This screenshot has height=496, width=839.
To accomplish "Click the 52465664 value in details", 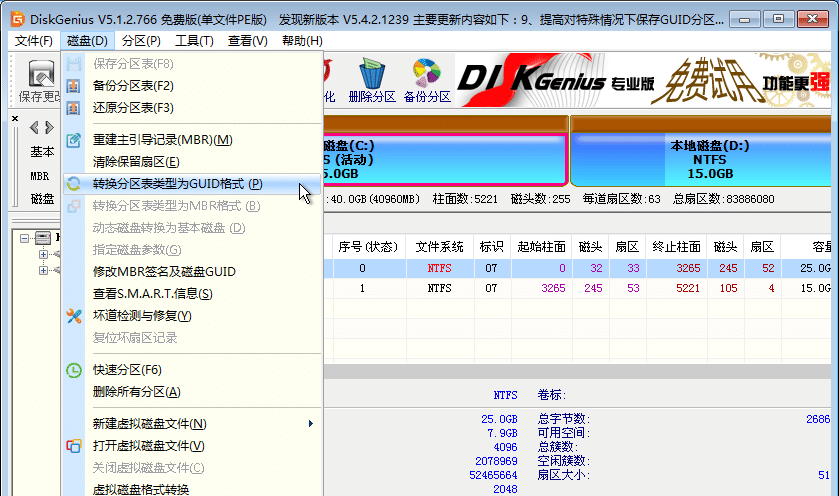I will [x=493, y=475].
